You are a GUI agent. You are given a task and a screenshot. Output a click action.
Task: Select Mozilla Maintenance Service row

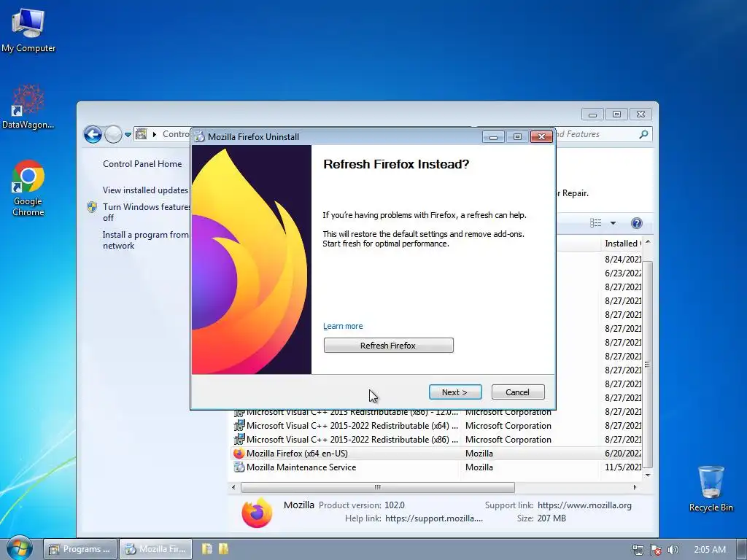437,467
